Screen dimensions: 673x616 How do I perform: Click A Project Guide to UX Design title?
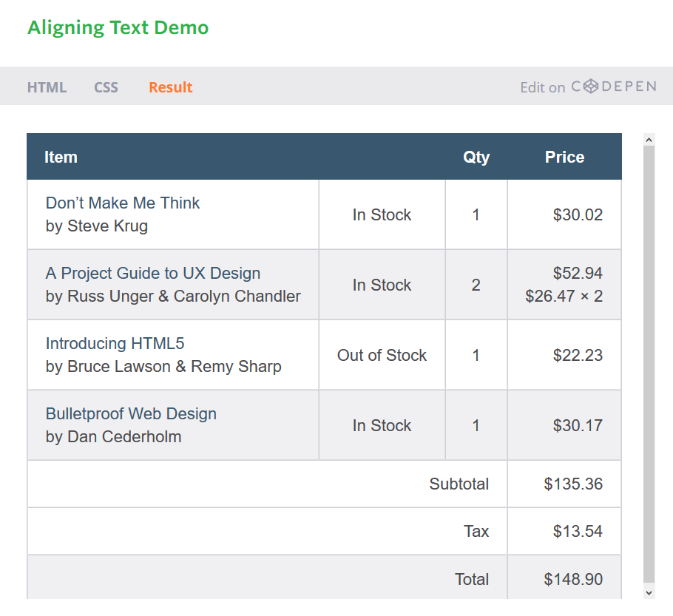[x=153, y=274]
